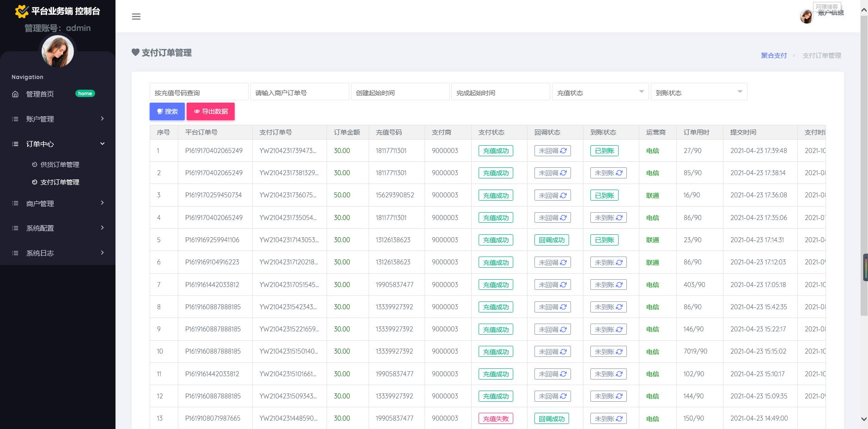Click the account avatar at top right

807,17
